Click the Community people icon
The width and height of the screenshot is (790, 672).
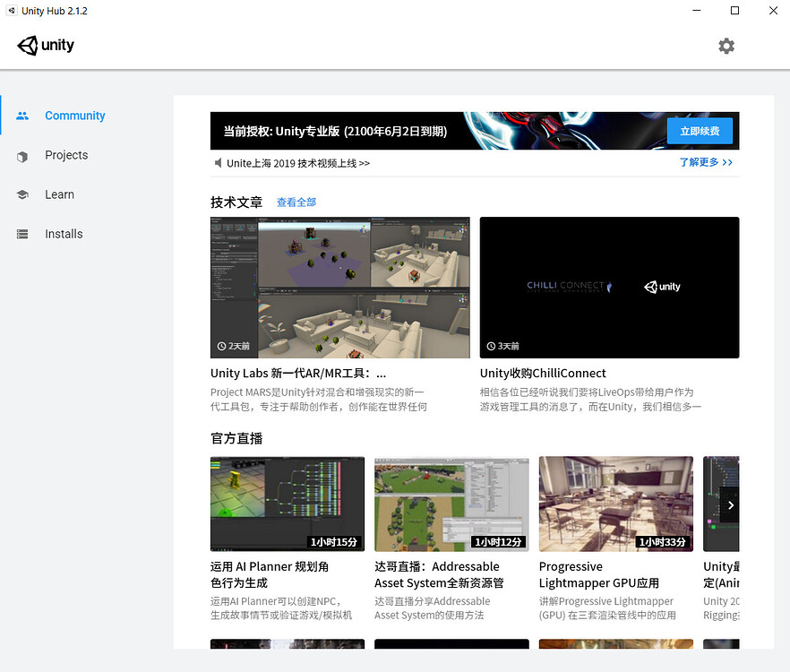coord(21,116)
